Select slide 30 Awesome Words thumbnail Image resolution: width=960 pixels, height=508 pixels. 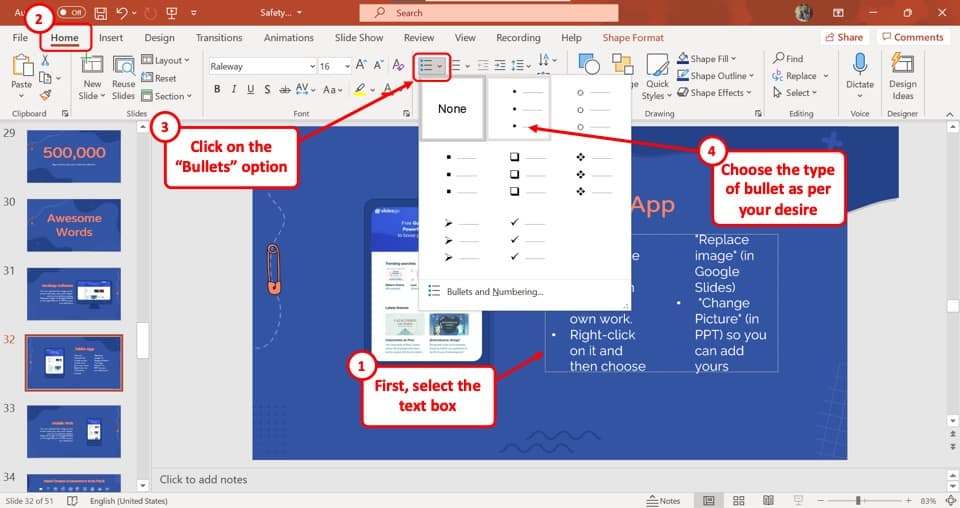pyautogui.click(x=73, y=225)
